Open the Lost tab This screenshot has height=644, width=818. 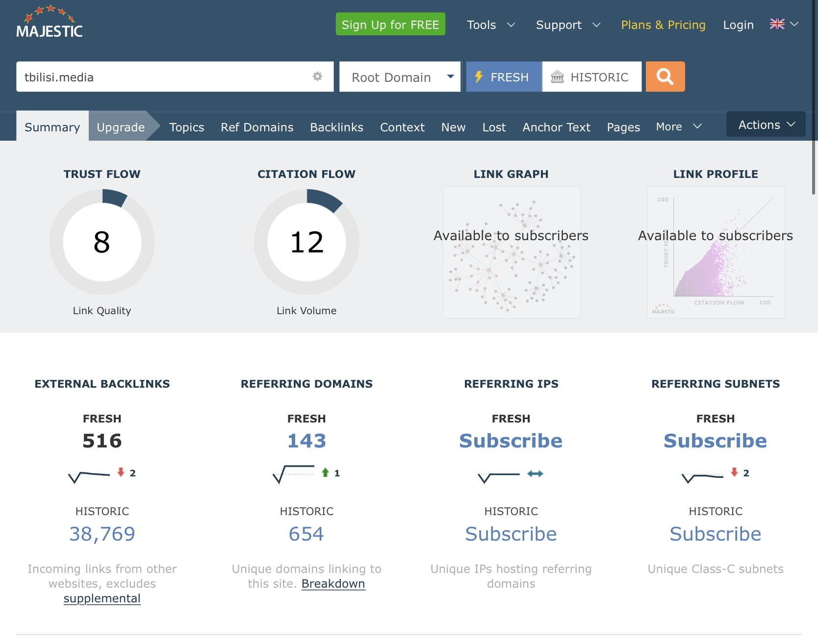click(494, 127)
